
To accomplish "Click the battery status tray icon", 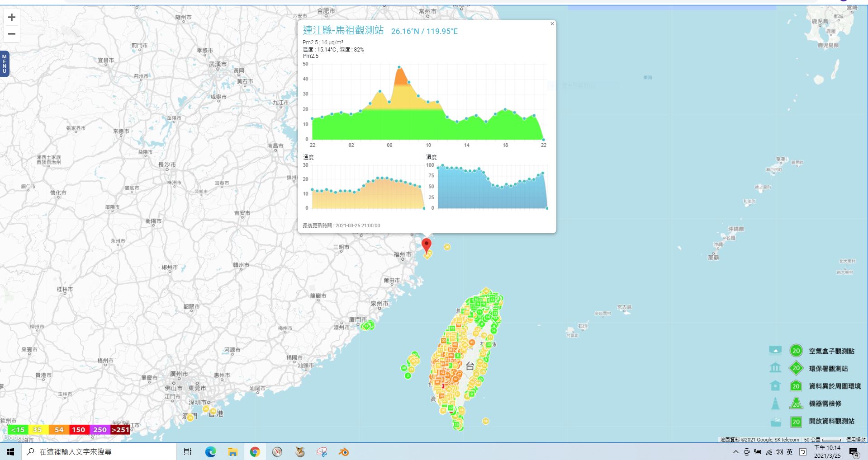I will pyautogui.click(x=758, y=452).
